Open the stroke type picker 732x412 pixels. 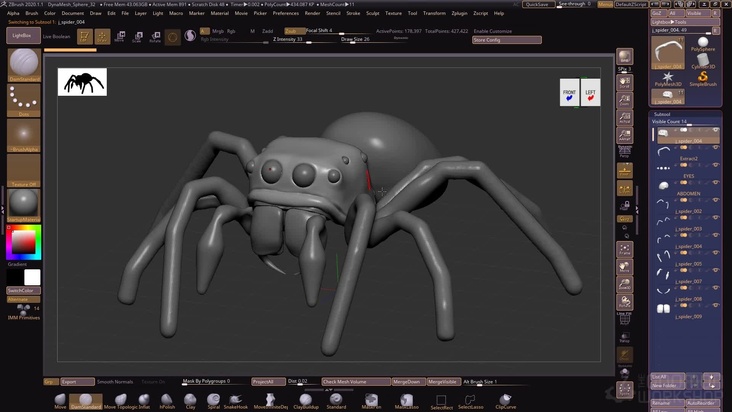tap(24, 100)
